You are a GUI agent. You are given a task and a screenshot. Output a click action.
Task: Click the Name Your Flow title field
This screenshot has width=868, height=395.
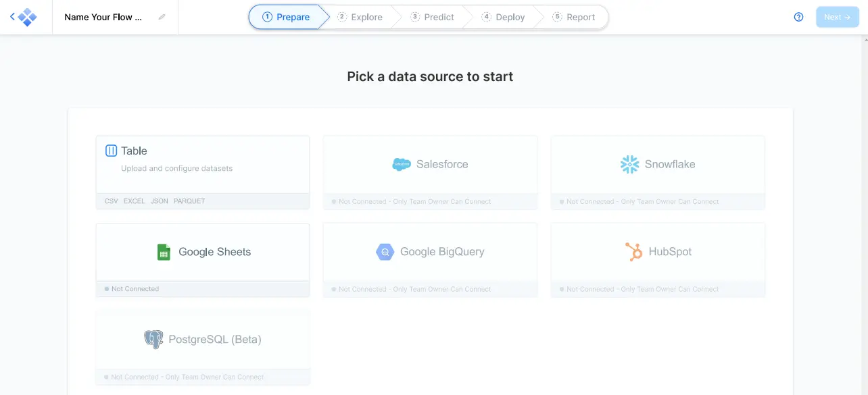coord(103,18)
